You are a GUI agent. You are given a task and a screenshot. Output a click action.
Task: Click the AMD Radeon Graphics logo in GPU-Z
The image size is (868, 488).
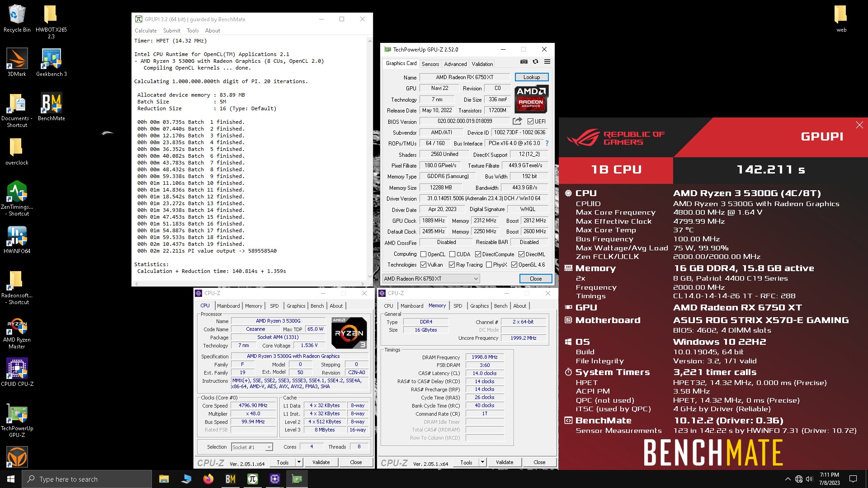(x=531, y=99)
